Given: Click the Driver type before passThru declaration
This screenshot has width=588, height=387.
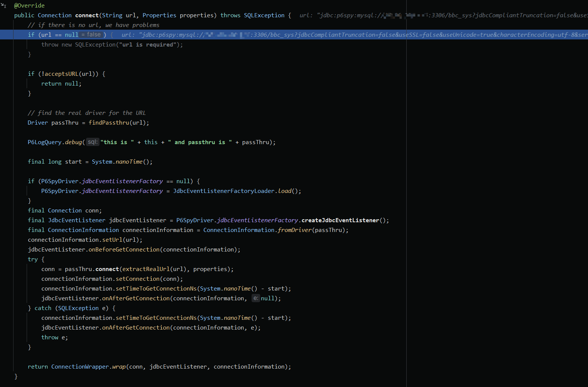Looking at the screenshot, I should (38, 123).
